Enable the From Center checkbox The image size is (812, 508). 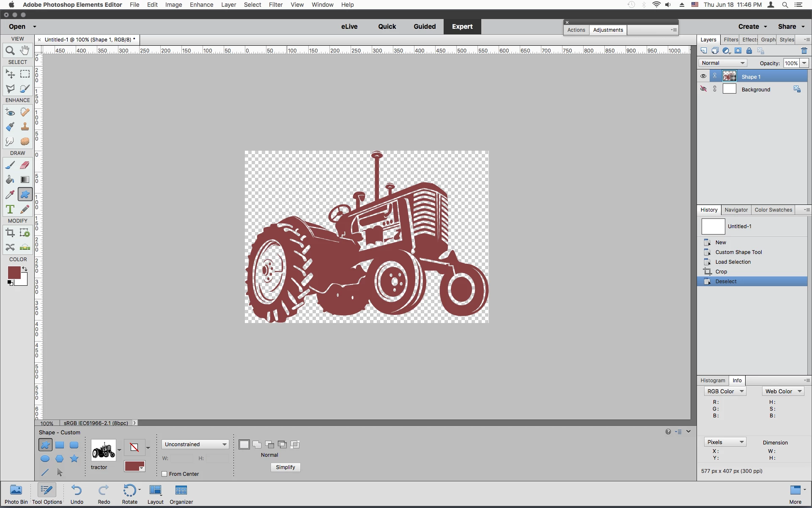pos(165,474)
